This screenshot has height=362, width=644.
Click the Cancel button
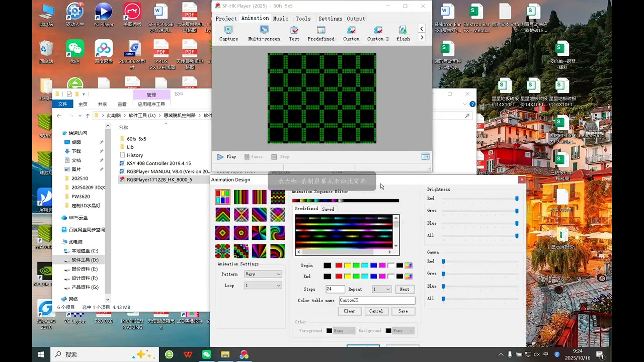pos(376,311)
